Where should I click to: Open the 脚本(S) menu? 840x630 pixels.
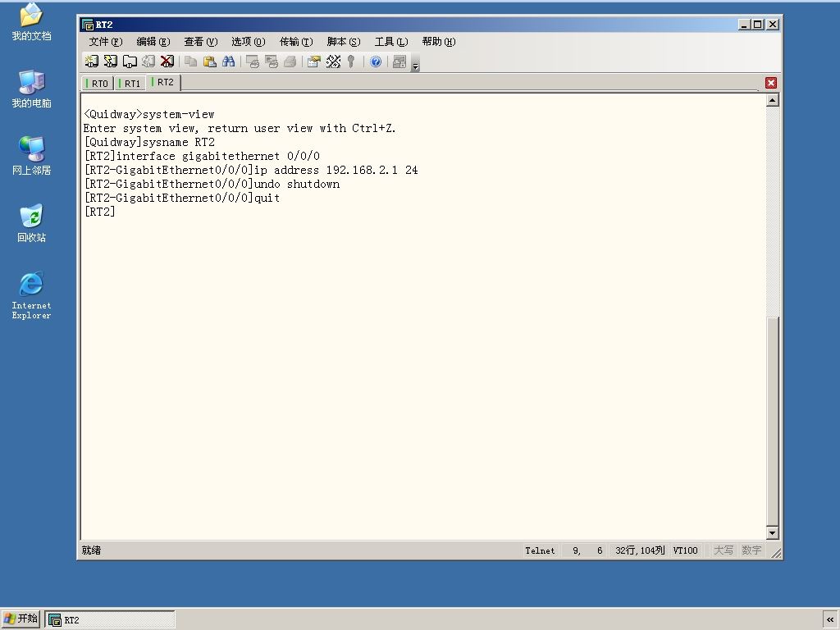[x=344, y=42]
